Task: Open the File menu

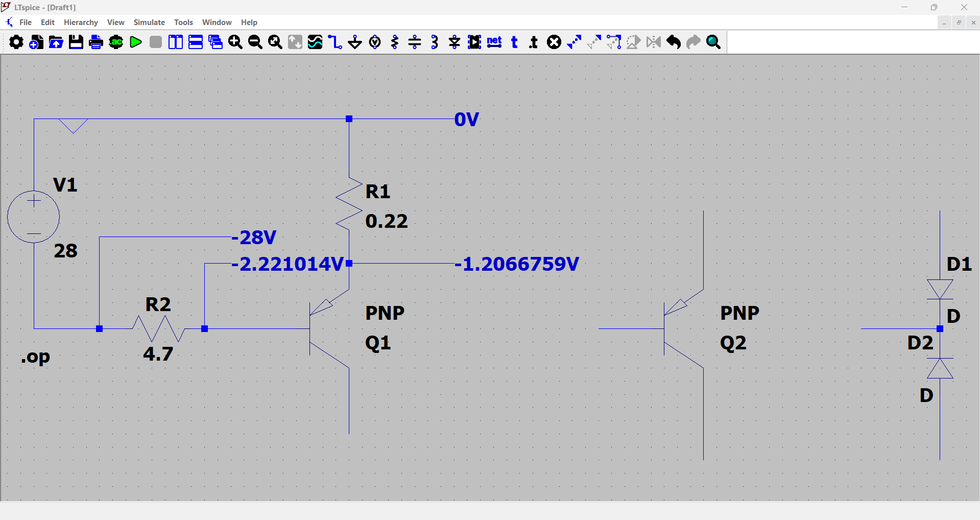Action: click(x=26, y=22)
